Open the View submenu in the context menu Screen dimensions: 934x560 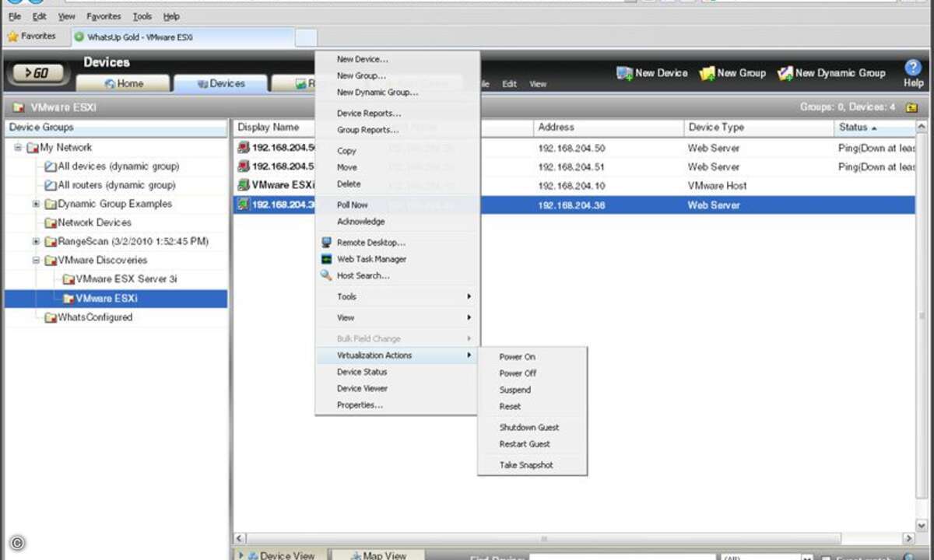[397, 317]
